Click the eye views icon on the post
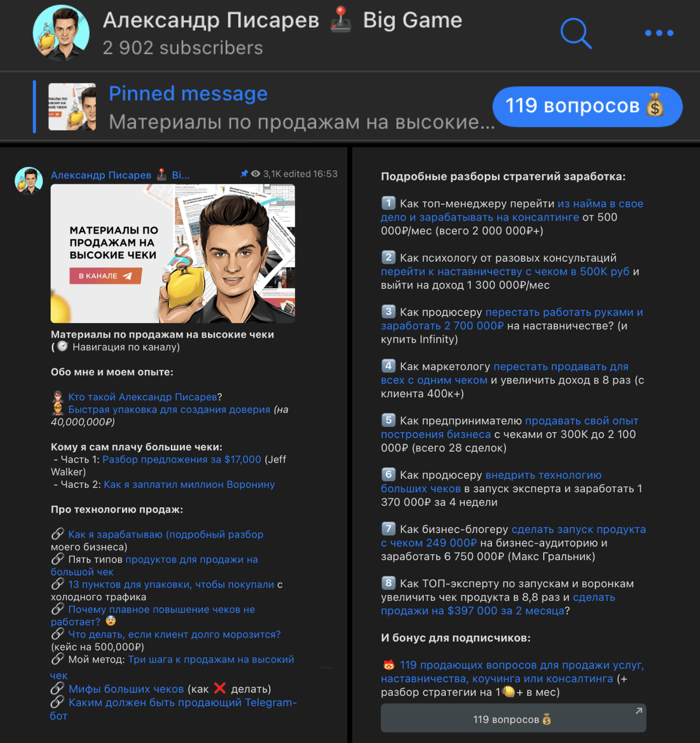The height and width of the screenshot is (743, 700). (256, 174)
